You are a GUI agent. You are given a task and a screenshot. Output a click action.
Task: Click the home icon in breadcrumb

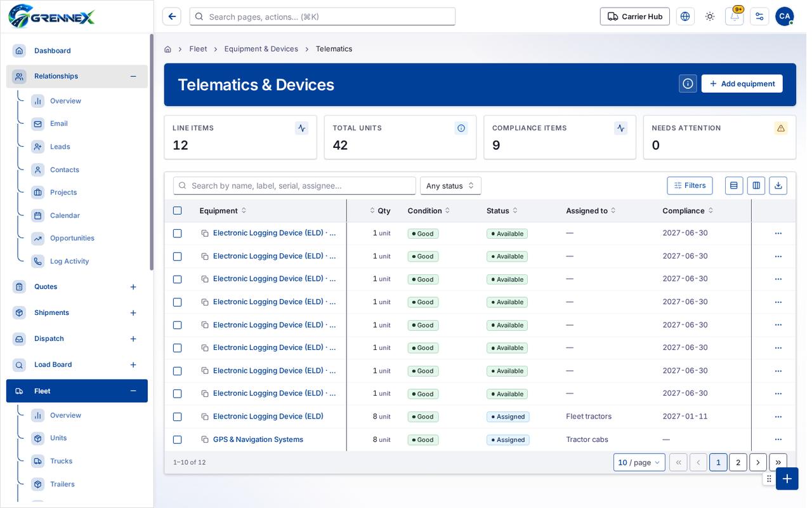tap(167, 49)
